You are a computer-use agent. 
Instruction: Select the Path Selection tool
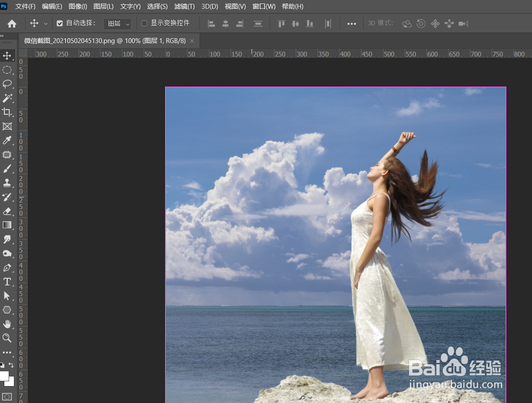[7, 296]
